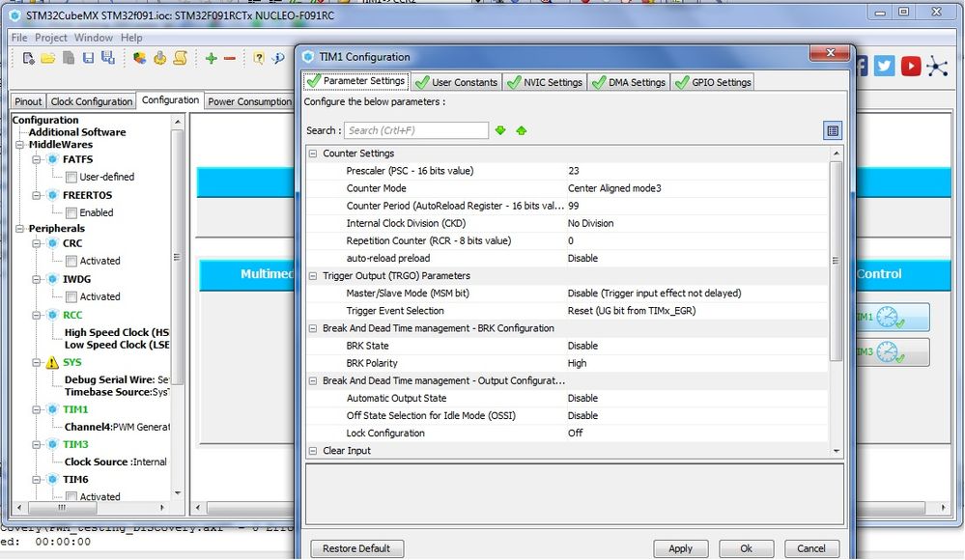
Task: Click the grey Import Project toolbar icon
Action: (69, 58)
